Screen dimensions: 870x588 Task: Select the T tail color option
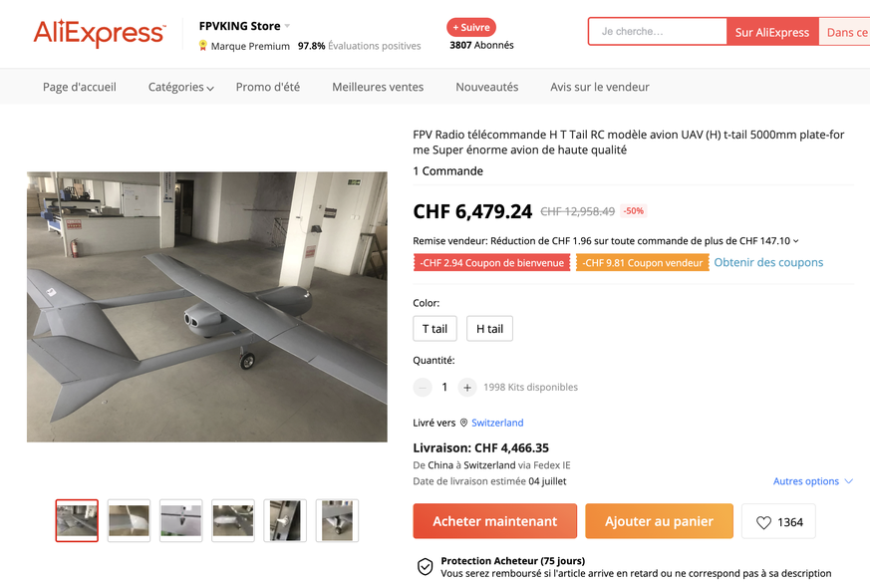point(435,329)
